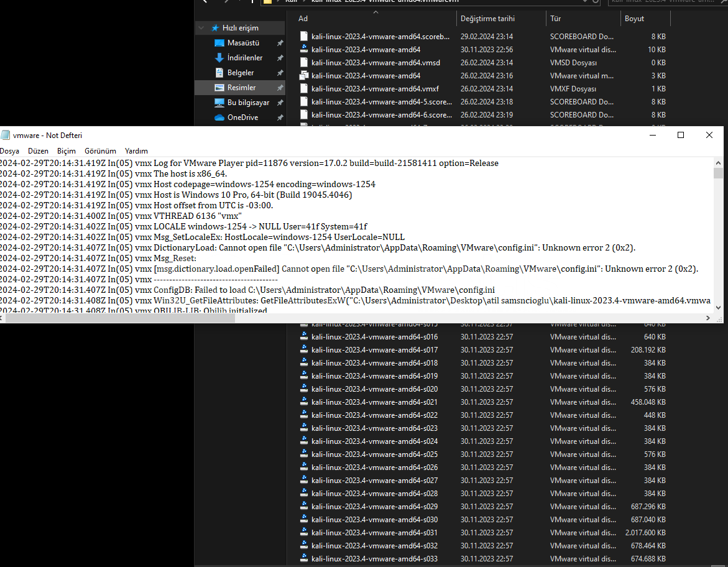
Task: Click the size cell 678.464 KB
Action: [x=648, y=546]
